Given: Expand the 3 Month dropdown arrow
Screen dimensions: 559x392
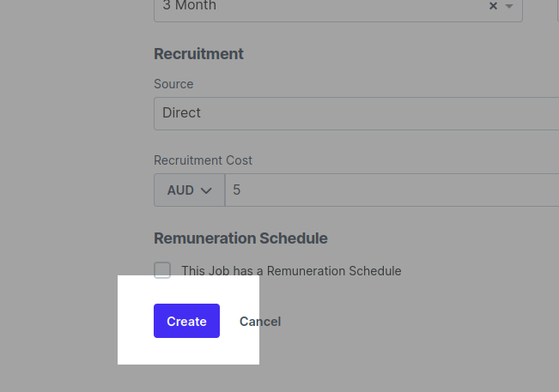Looking at the screenshot, I should [x=509, y=6].
